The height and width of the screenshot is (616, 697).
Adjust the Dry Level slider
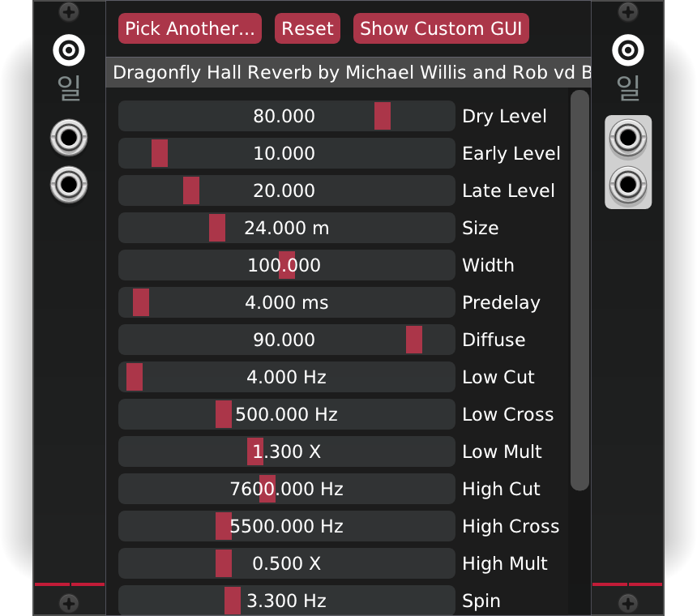click(x=286, y=116)
